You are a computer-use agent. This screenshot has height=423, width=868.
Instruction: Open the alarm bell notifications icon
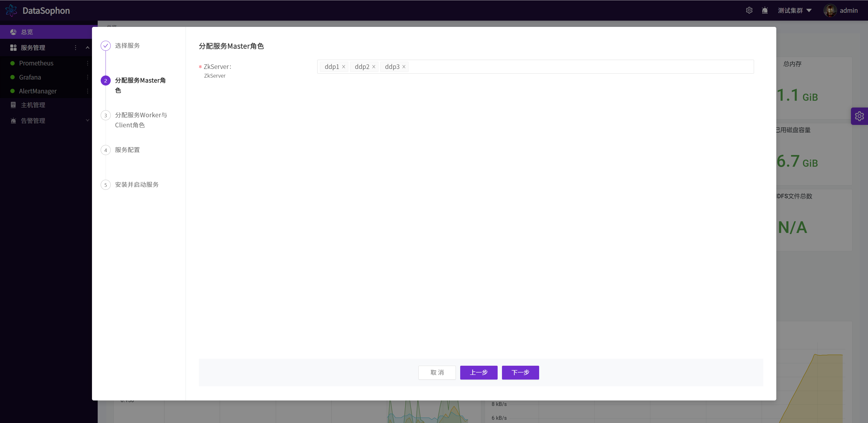[765, 10]
